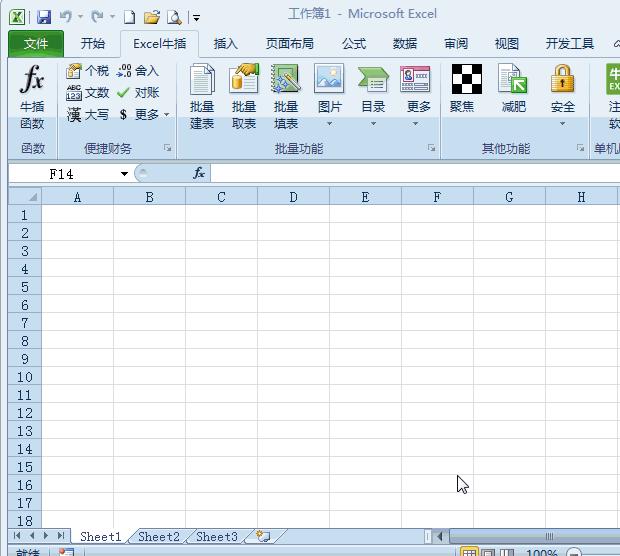
Task: Click the 目录 table of contents icon
Action: point(373,79)
